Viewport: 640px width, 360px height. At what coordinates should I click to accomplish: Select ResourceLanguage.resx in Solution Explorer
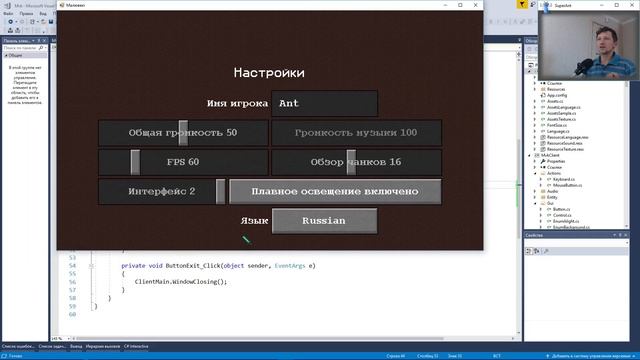pos(568,138)
